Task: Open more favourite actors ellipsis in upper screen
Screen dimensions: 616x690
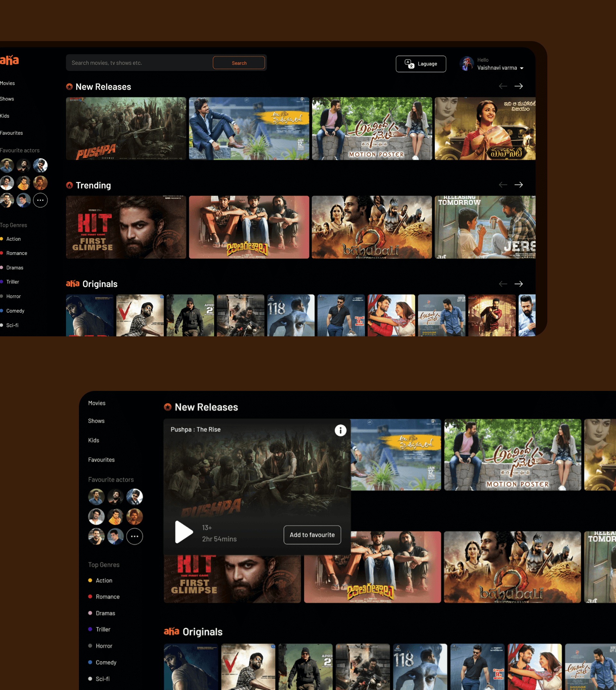Action: point(40,200)
